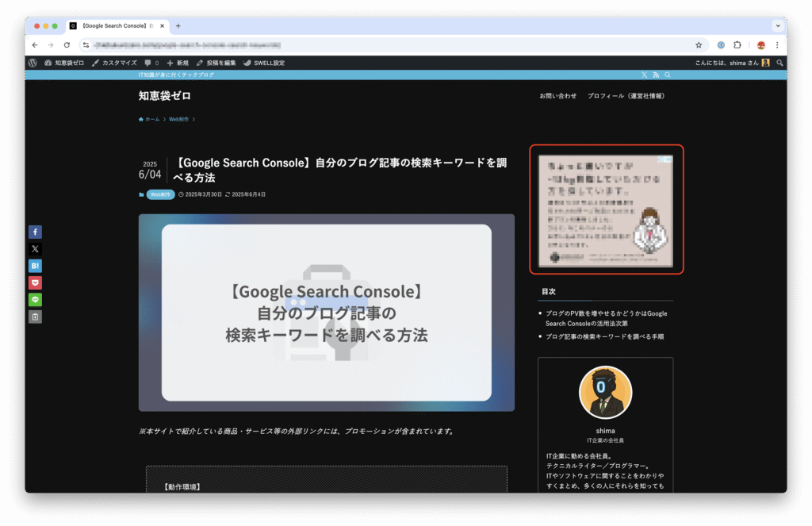812x526 pixels.
Task: Go back to the previous page
Action: tap(35, 45)
